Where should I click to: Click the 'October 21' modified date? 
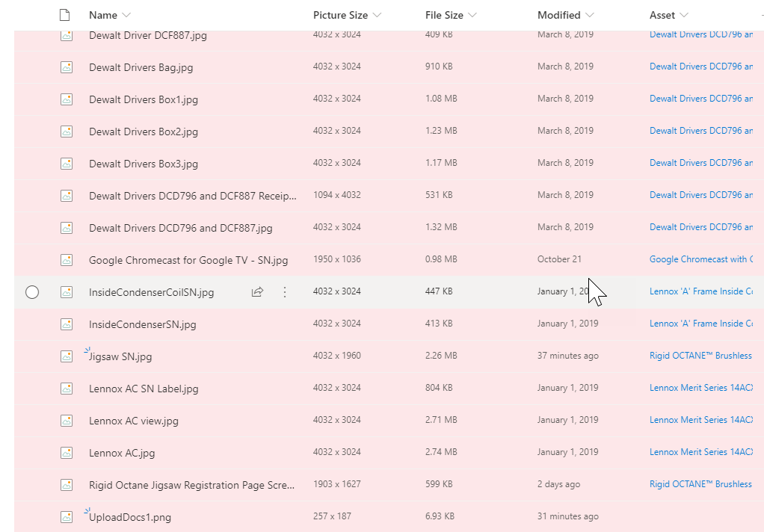(559, 259)
